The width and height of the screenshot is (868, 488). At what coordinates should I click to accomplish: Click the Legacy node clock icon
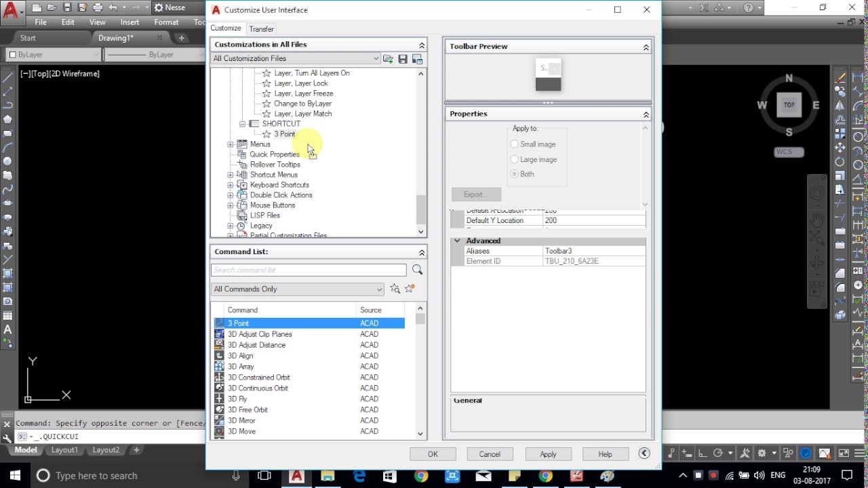[x=242, y=226]
